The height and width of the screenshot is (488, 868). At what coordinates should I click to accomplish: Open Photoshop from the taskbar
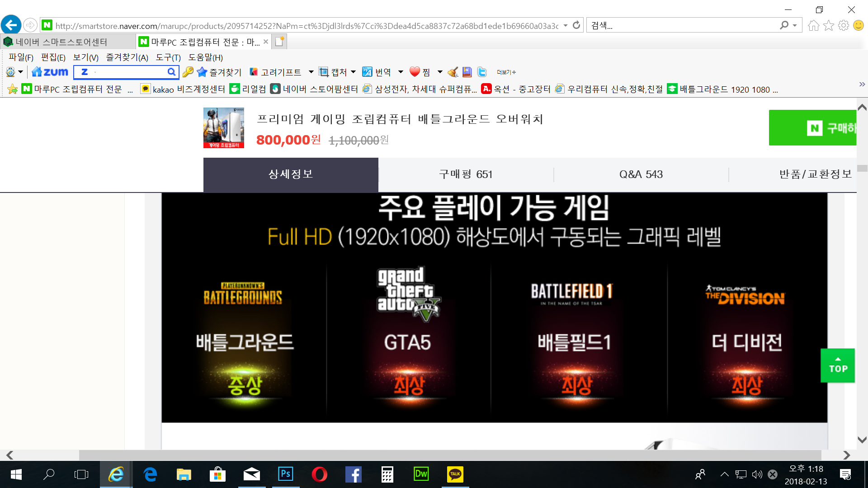pos(286,474)
